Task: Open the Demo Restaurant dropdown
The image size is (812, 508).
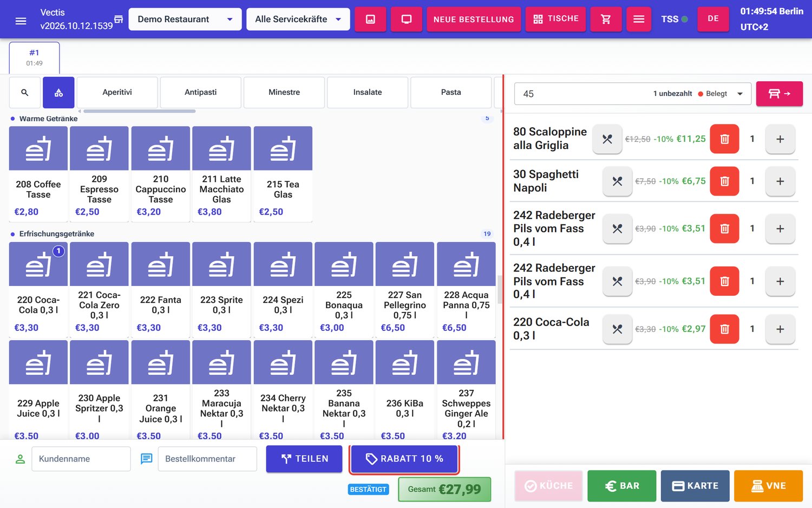Action: click(185, 19)
